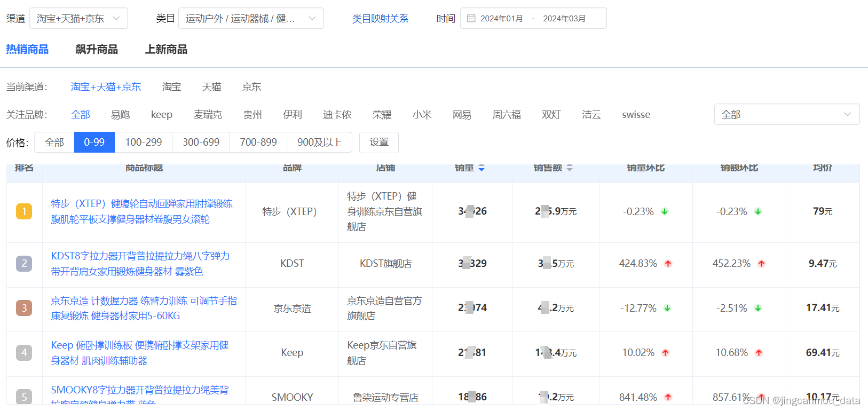The image size is (868, 411).
Task: Select the 京东 channel filter
Action: pos(251,87)
